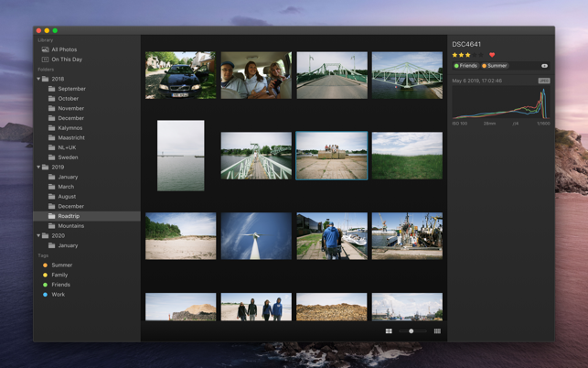The width and height of the screenshot is (588, 368).
Task: Collapse the 2019 folder tree
Action: pyautogui.click(x=38, y=168)
